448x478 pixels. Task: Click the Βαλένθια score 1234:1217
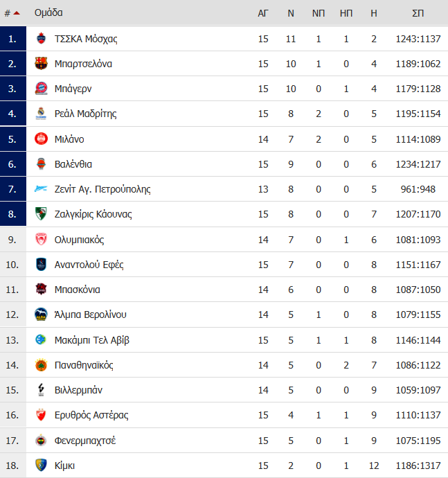click(x=418, y=164)
